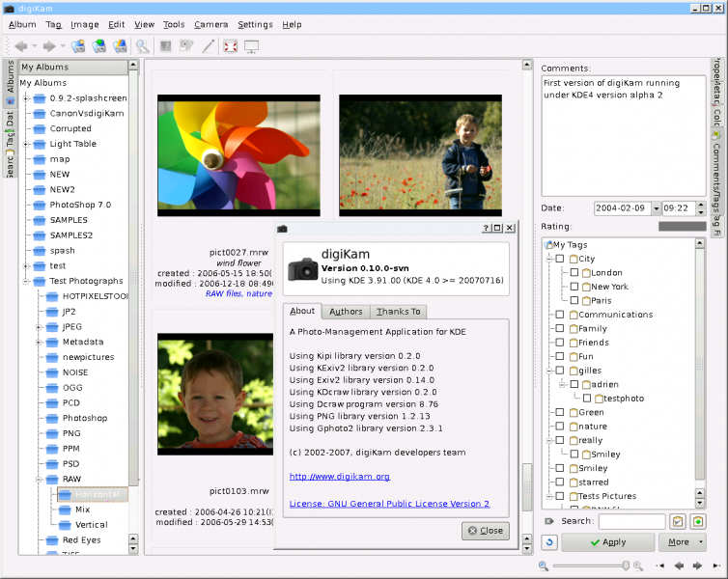Select the pict0027.mrw pinwheel thumbnail

tap(238, 155)
